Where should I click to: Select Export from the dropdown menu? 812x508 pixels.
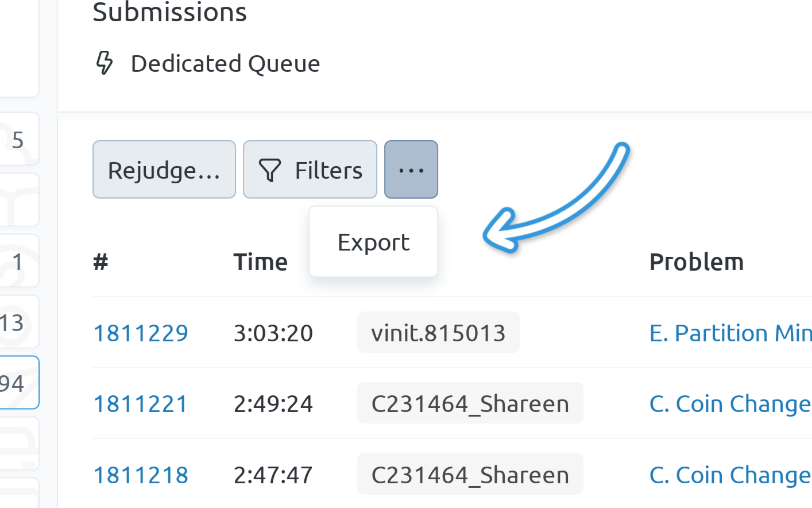click(373, 243)
